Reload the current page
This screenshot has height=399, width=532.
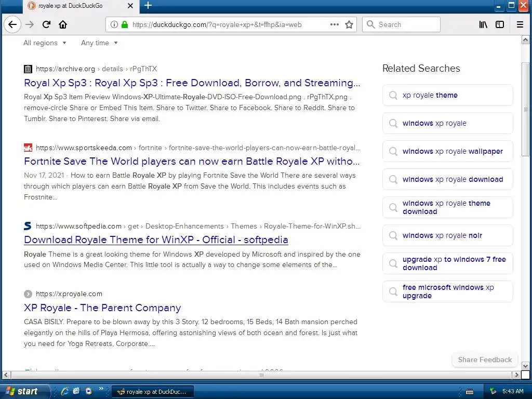click(46, 24)
